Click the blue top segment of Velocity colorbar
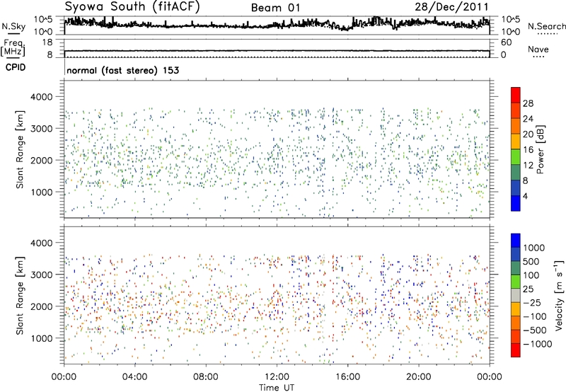The height and width of the screenshot is (392, 566). pos(516,241)
